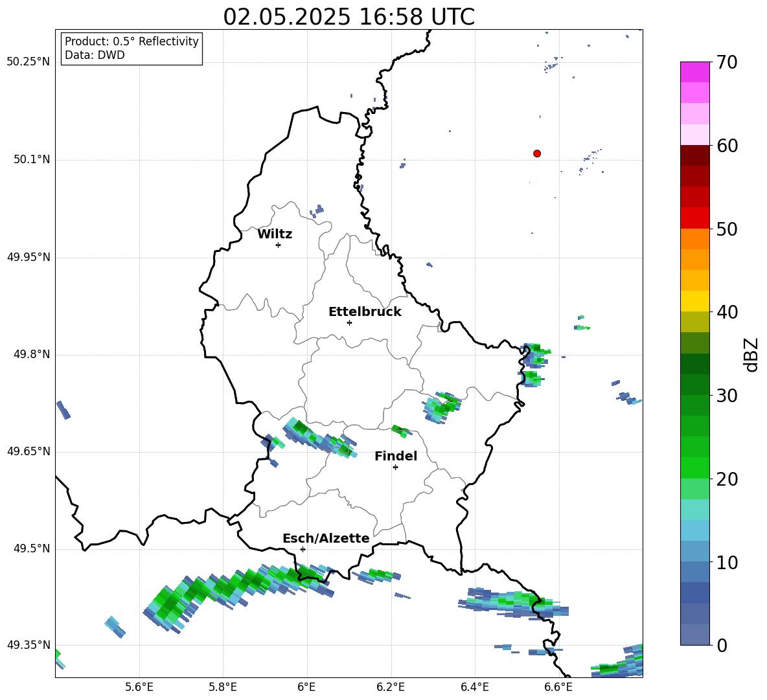Click the 49.5°N latitude label
Viewport: 767px width, 700px height.
coord(32,548)
